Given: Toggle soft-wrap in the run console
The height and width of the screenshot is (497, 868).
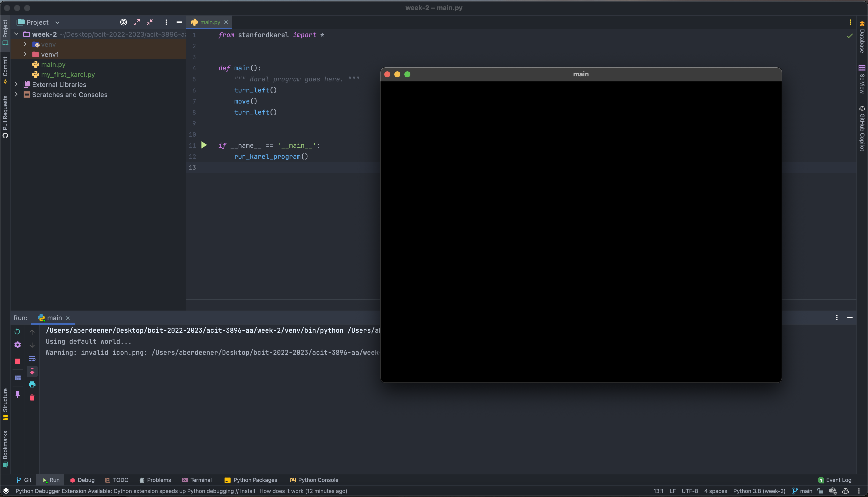Looking at the screenshot, I should point(32,358).
